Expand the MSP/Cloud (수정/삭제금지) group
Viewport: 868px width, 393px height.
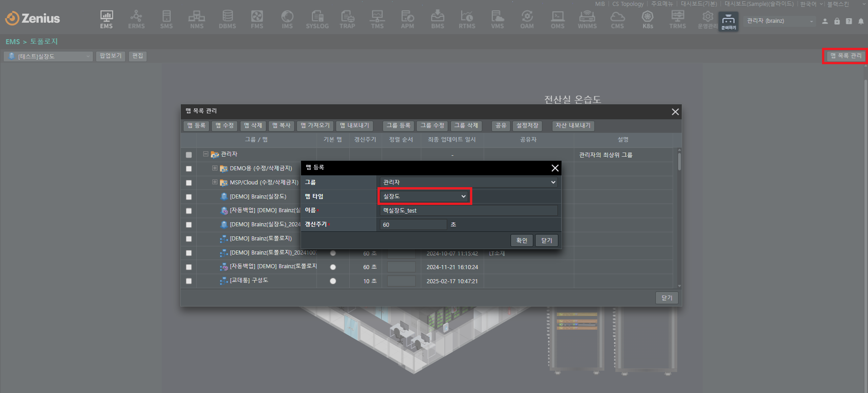(214, 182)
